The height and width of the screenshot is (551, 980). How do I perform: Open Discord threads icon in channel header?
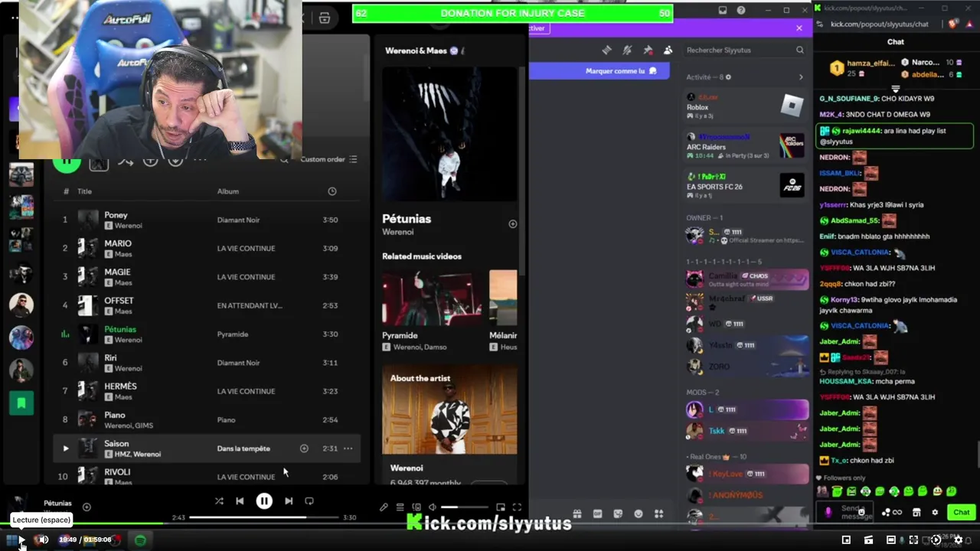(x=606, y=50)
